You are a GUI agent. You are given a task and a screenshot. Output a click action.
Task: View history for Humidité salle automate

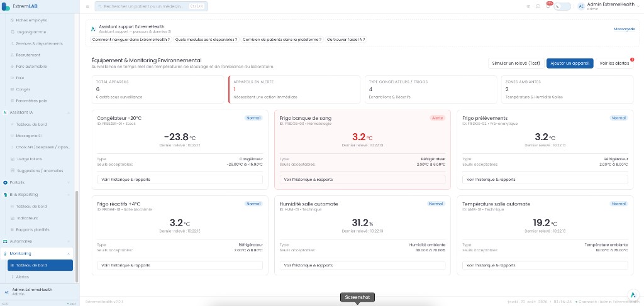click(362, 265)
